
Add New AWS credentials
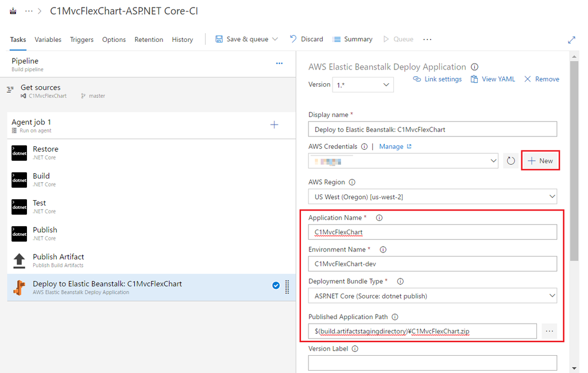[x=540, y=161]
